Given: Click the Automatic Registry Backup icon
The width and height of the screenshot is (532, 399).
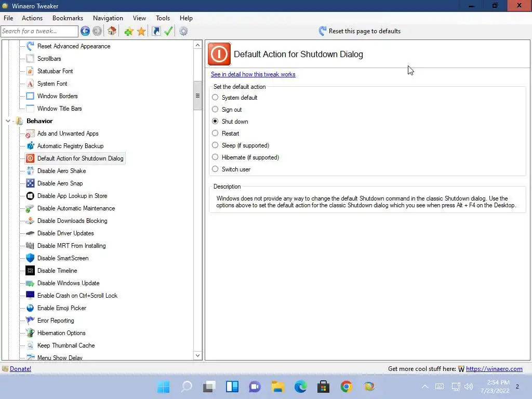Looking at the screenshot, I should [x=30, y=146].
